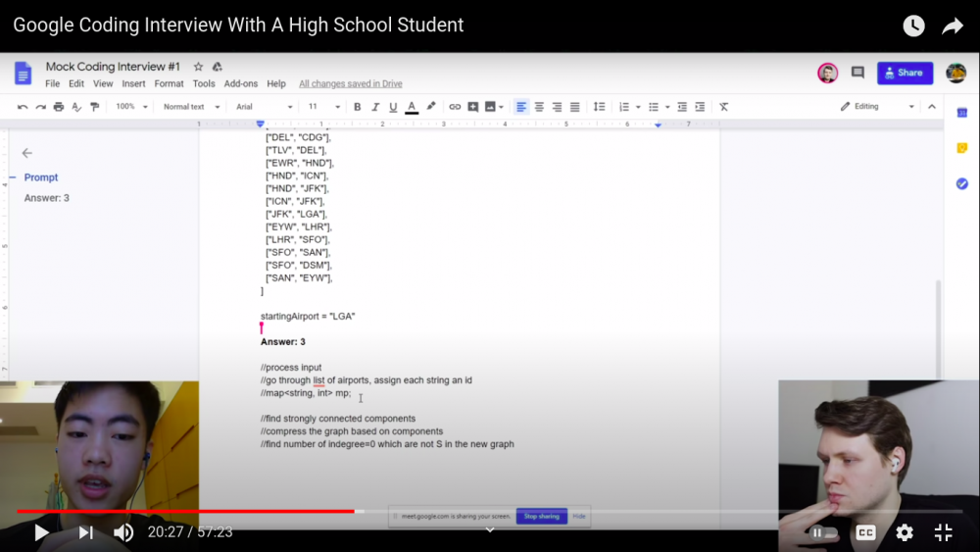Click Stop sharing button

[541, 517]
